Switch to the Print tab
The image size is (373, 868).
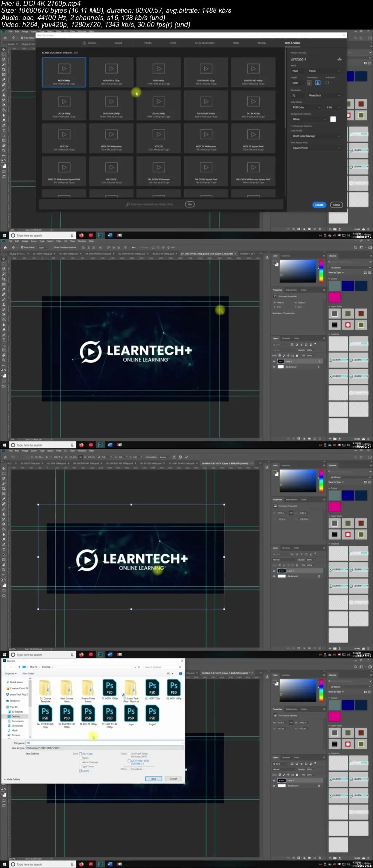point(173,43)
